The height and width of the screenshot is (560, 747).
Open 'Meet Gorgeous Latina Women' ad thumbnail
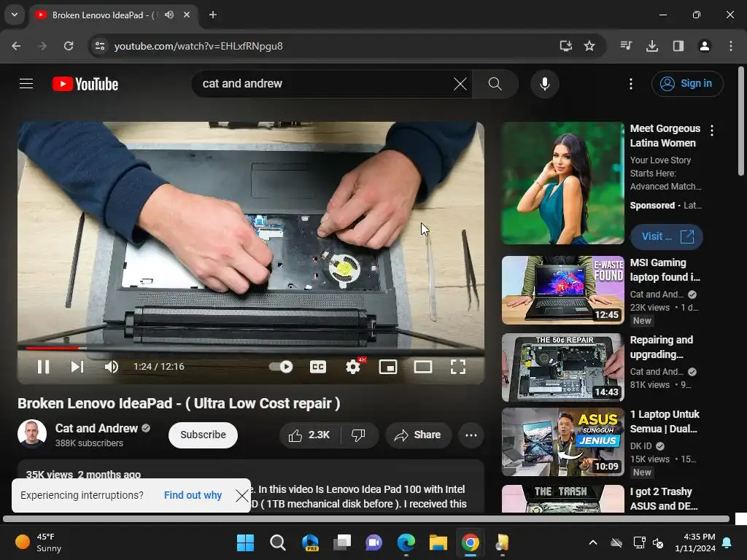pos(562,183)
